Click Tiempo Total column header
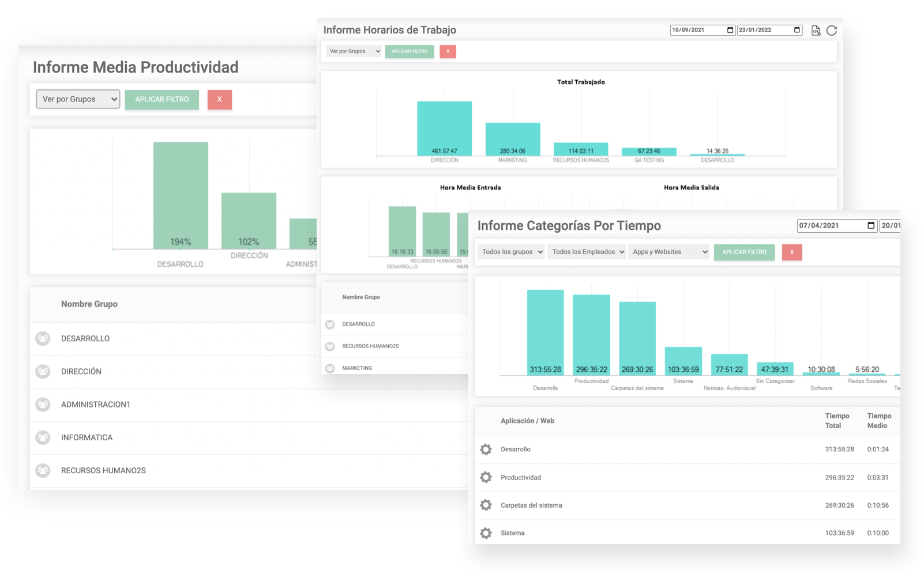The image size is (924, 574). [x=837, y=421]
